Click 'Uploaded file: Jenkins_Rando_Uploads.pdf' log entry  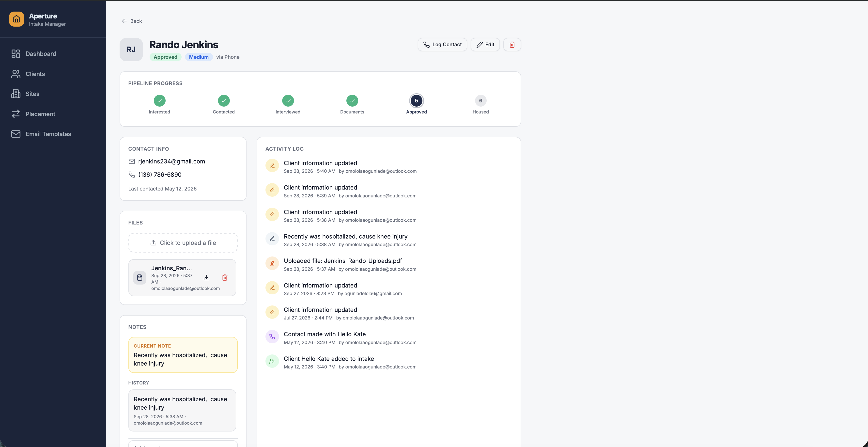[343, 261]
